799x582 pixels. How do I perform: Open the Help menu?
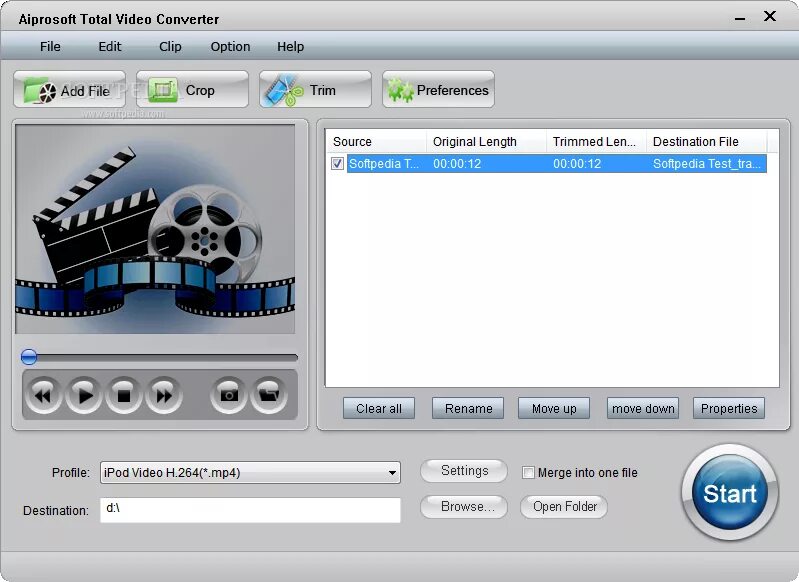[290, 46]
